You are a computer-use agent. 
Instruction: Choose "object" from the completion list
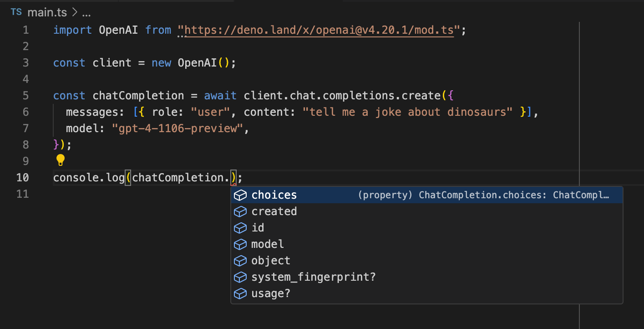(x=270, y=260)
